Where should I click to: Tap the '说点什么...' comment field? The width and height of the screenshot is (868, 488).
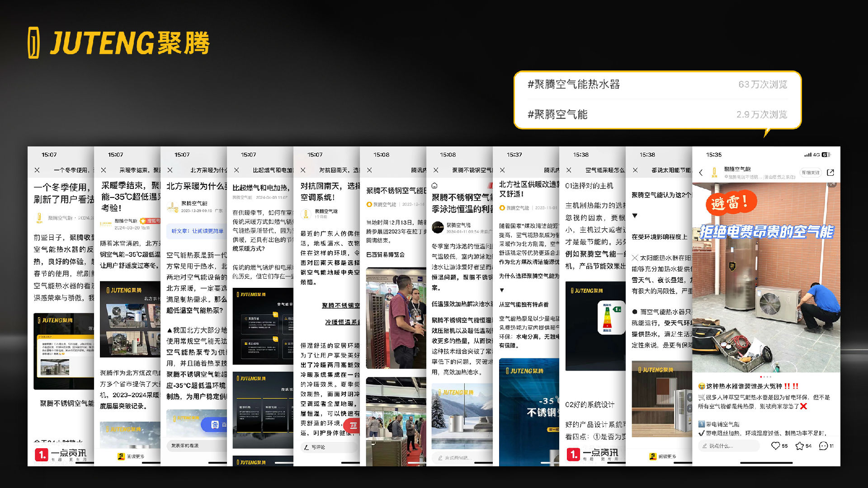coord(729,446)
